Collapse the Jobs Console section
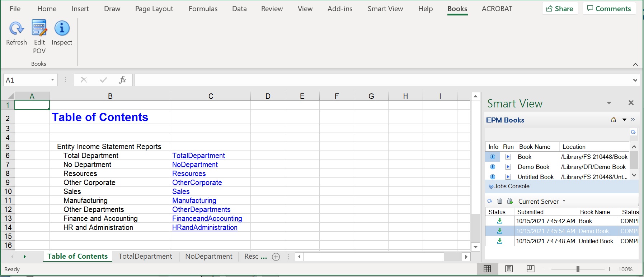Screen dimensions: 644x277 [491, 186]
